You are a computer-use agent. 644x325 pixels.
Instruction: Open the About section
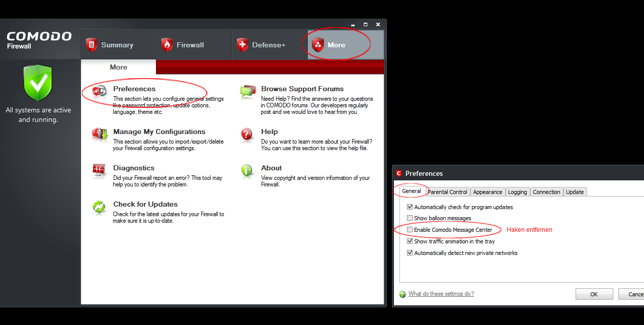[271, 168]
